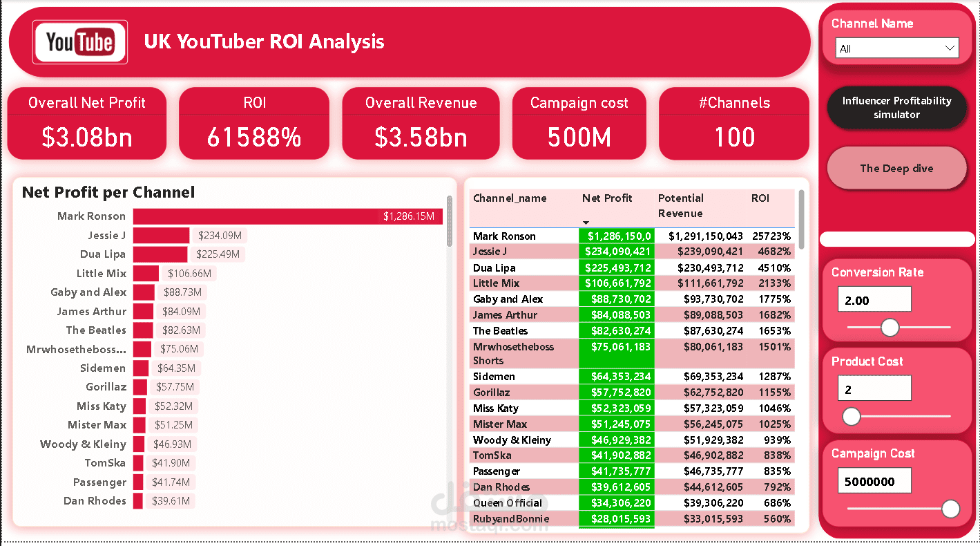This screenshot has width=980, height=546.
Task: Select Mark Ronson row in table
Action: [632, 236]
